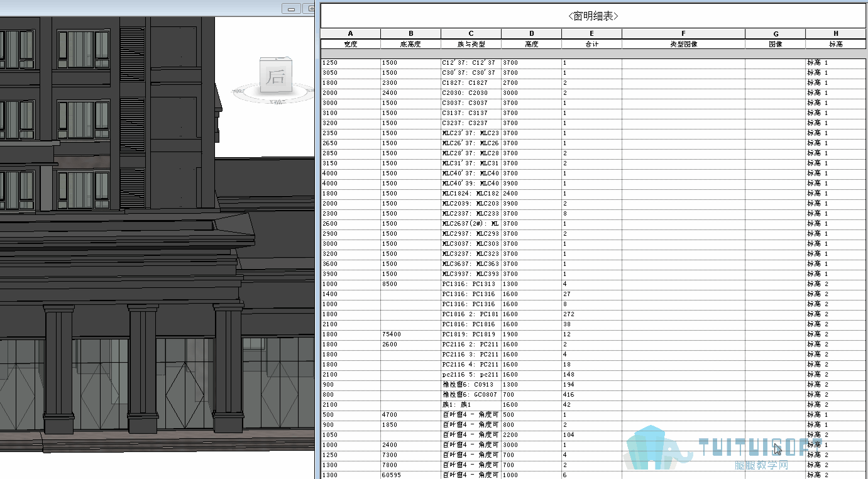Click the 图像 header cell under column G
868x479 pixels.
(x=775, y=44)
